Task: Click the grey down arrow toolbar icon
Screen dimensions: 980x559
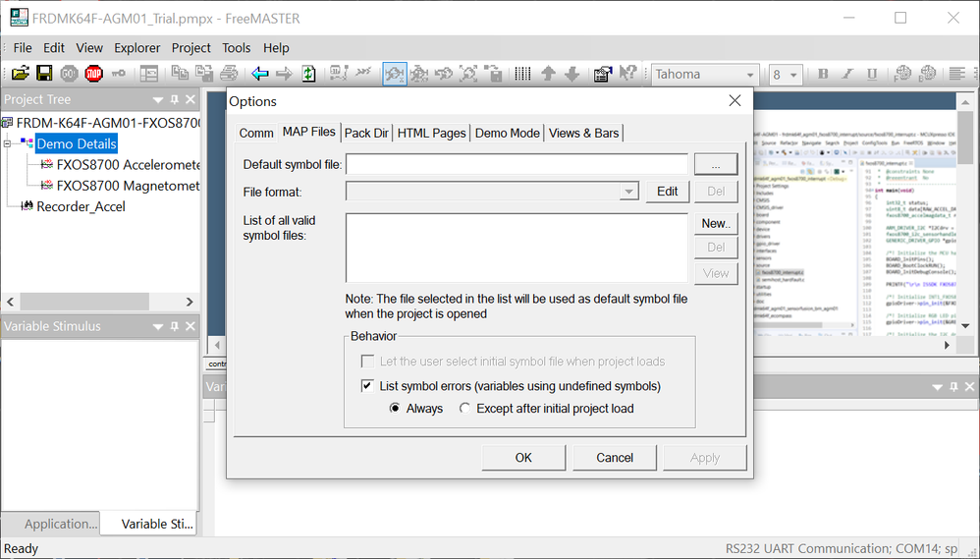Action: point(572,74)
